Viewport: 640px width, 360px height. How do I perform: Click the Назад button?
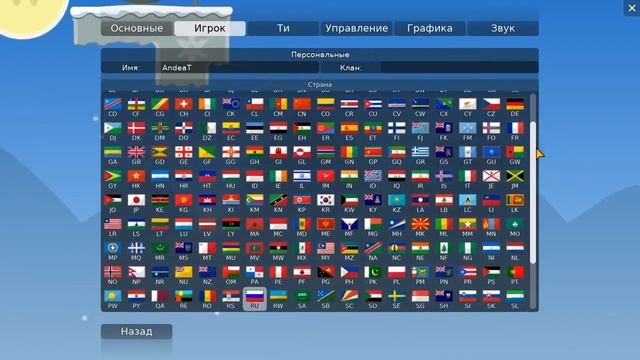point(136,331)
